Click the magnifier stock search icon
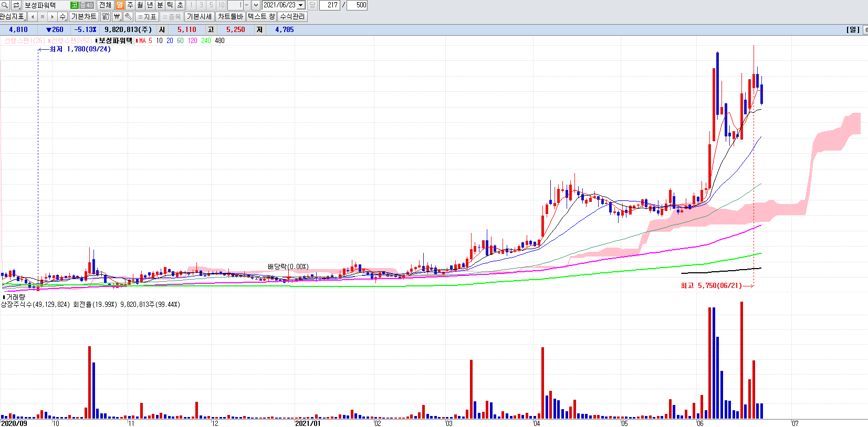 coord(5,5)
